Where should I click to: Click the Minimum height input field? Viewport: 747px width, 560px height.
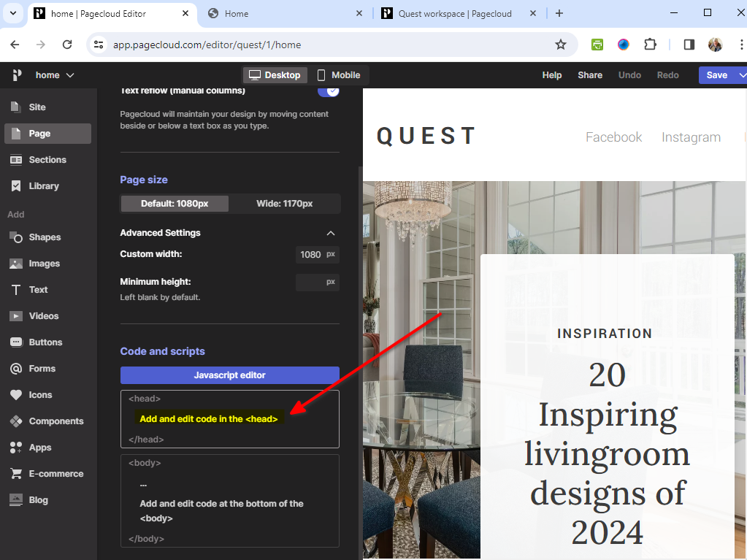(x=310, y=282)
